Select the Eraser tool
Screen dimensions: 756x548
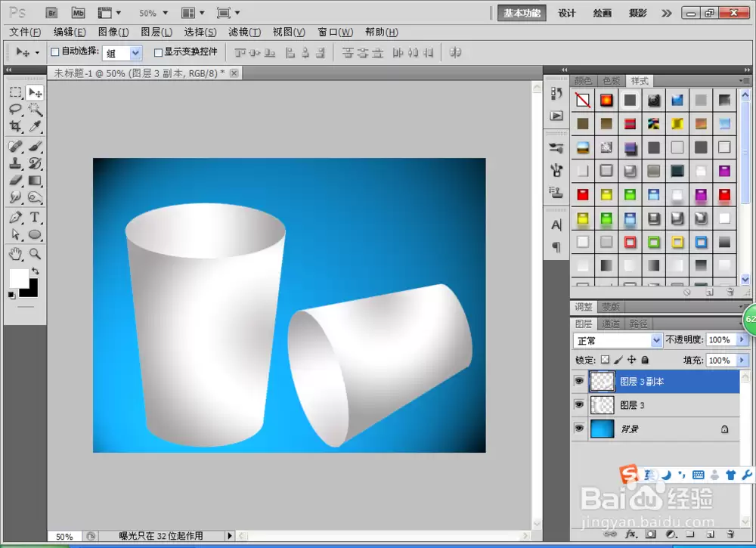[x=15, y=181]
